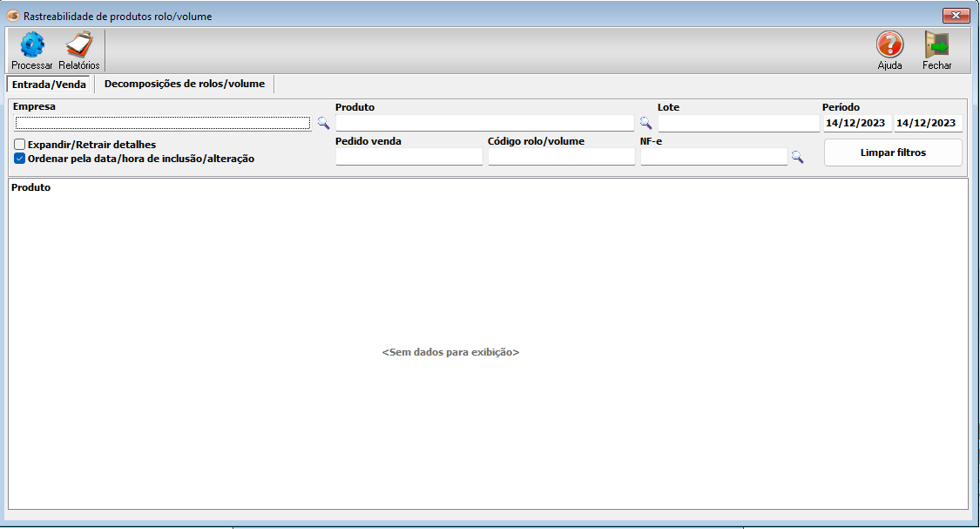Open Decomposições de rolos/volume tab
The height and width of the screenshot is (529, 980).
(184, 85)
